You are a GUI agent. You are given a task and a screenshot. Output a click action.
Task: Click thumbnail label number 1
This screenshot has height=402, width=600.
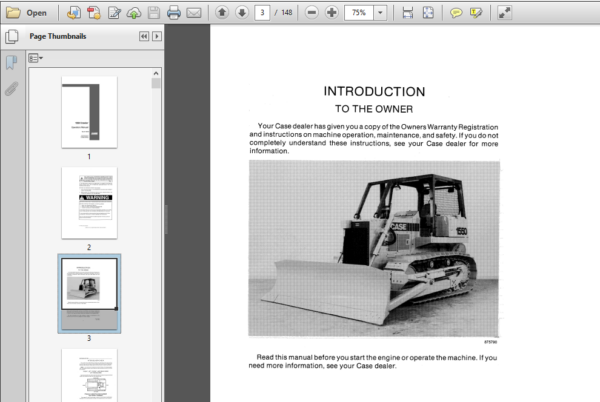(x=89, y=156)
